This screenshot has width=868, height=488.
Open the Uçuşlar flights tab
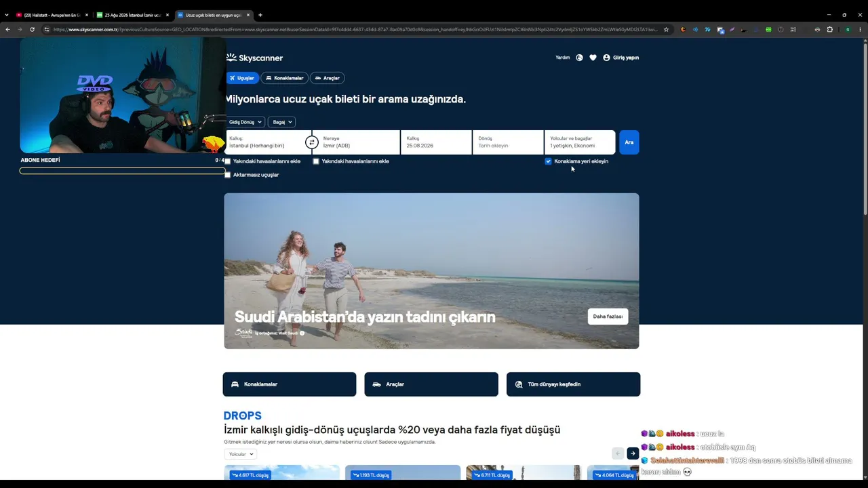tap(241, 78)
